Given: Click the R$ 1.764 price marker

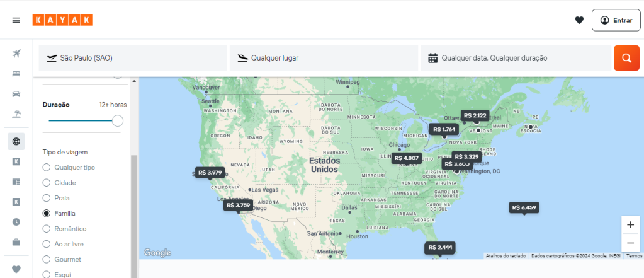Looking at the screenshot, I should coord(444,129).
